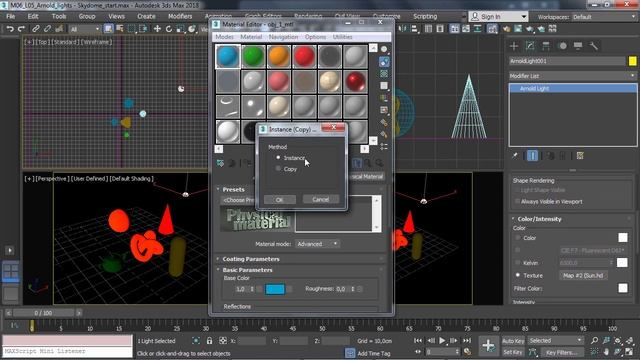
Task: Open the Modes menu in Material Editor
Action: click(224, 37)
